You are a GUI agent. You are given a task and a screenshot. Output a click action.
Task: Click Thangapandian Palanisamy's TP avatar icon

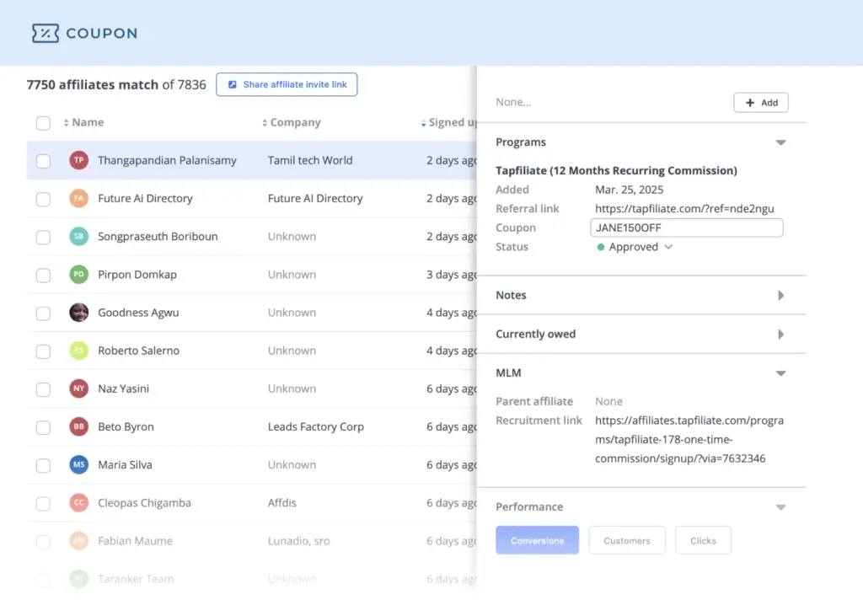(78, 160)
